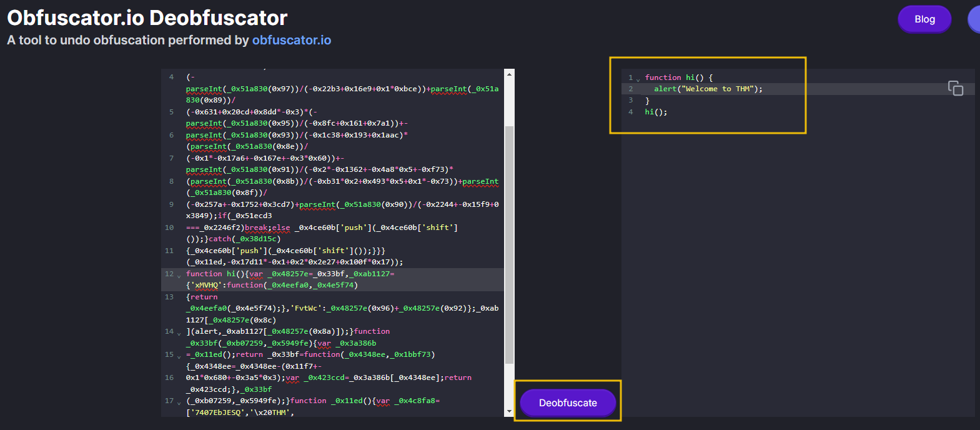Click the input editor vertical scrollbar thumb
Image resolution: width=980 pixels, height=430 pixels.
(509, 244)
